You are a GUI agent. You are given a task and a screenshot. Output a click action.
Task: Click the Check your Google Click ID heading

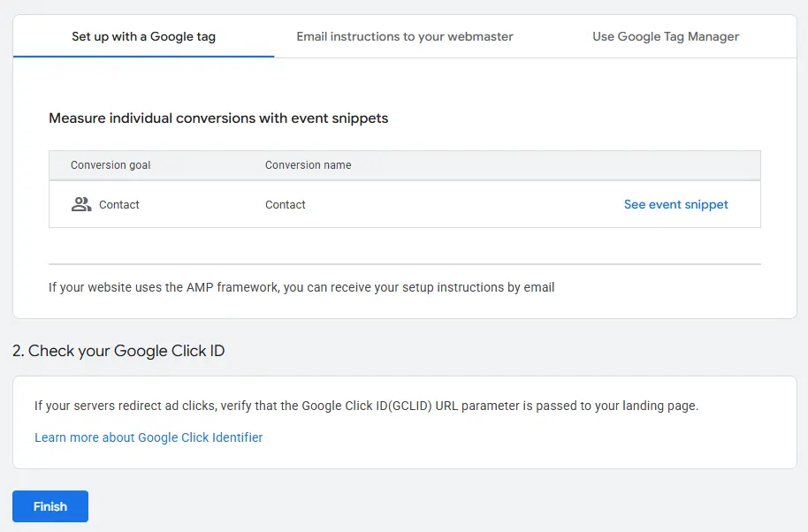[x=118, y=351]
